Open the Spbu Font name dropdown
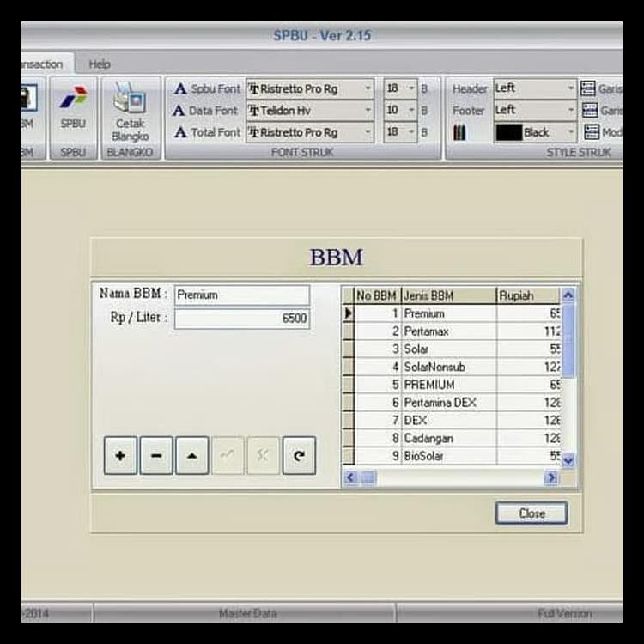Screen dimensions: 644x644 pos(368,88)
